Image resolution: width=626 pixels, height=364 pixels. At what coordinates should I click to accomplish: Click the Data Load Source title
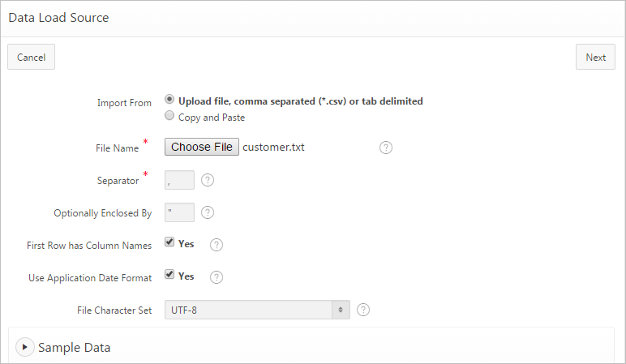pos(58,17)
